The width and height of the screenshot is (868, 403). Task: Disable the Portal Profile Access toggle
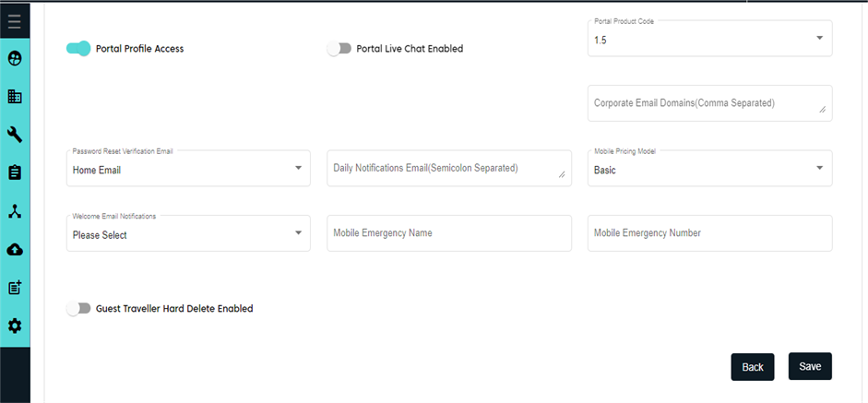(x=78, y=49)
